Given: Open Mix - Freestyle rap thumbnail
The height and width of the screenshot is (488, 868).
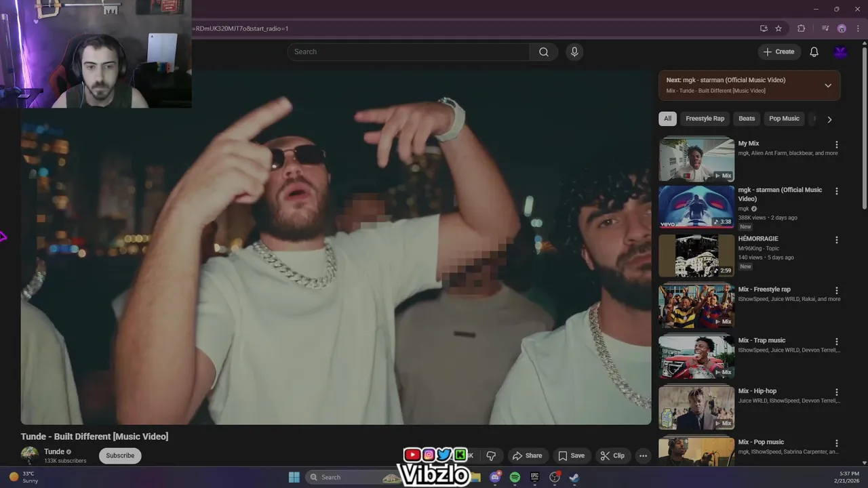Looking at the screenshot, I should point(696,306).
